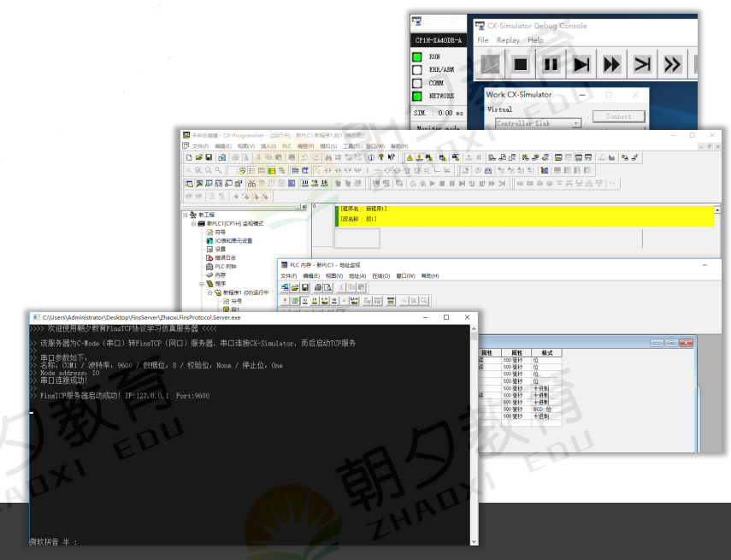Open the Replay menu in the Debug Console

(x=508, y=40)
